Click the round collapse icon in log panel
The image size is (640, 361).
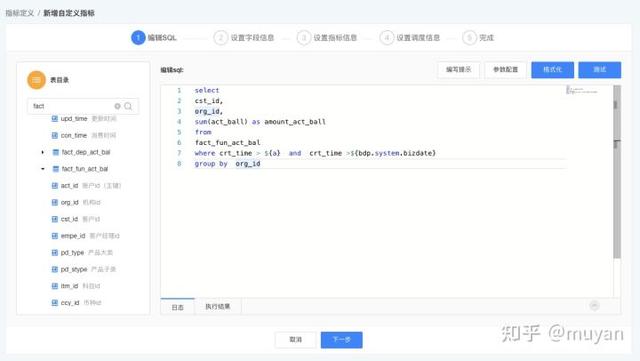point(594,305)
